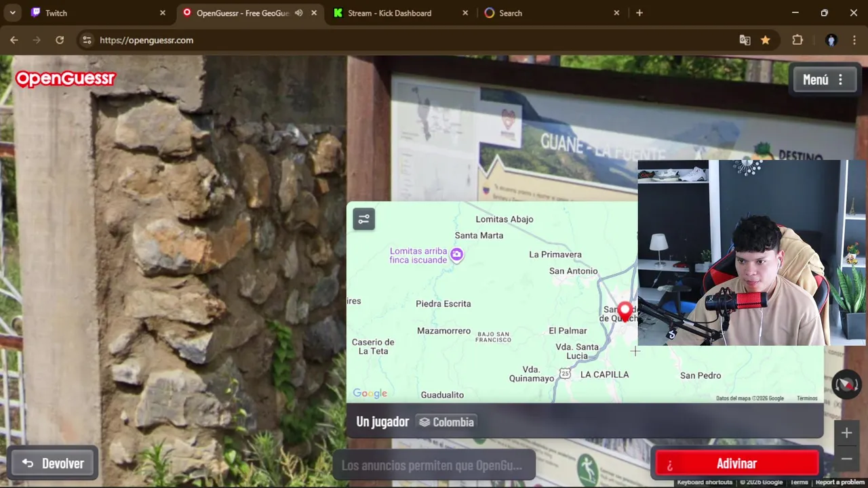
Task: Open Keyboard shortcuts link
Action: coord(705,483)
